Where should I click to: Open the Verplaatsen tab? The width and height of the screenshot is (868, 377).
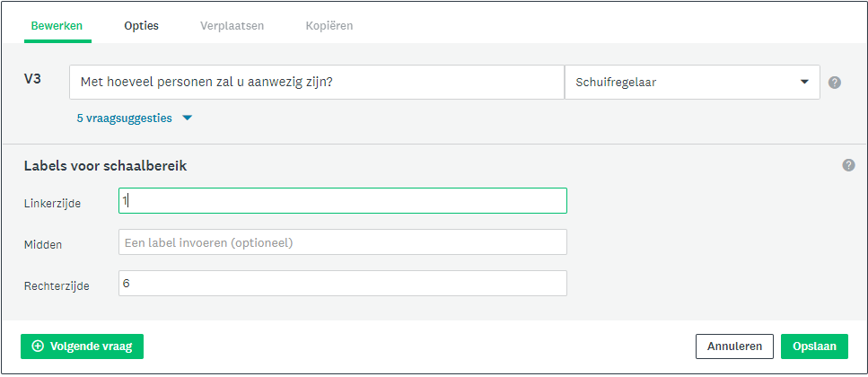(x=232, y=26)
